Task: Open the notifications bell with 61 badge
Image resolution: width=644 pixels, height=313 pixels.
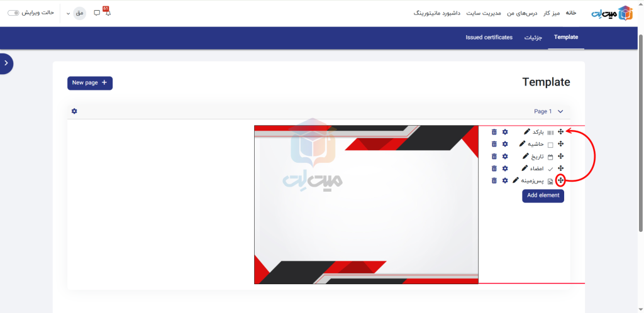Action: [x=108, y=13]
